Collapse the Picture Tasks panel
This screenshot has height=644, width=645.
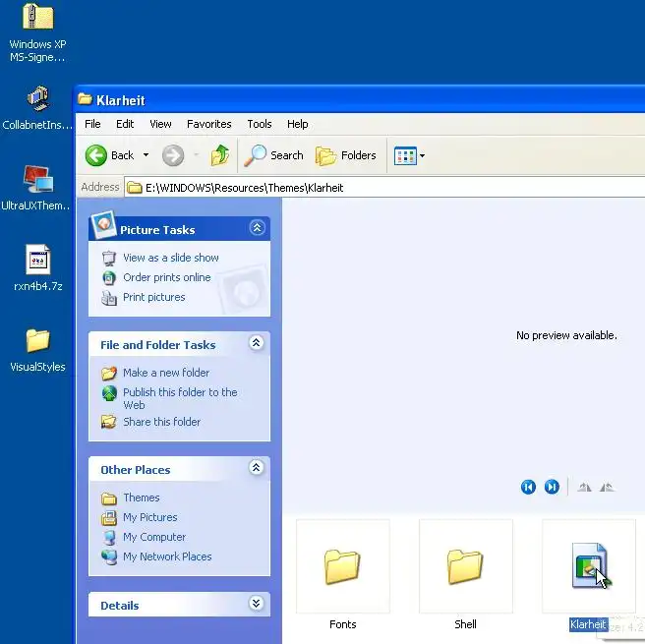[257, 227]
